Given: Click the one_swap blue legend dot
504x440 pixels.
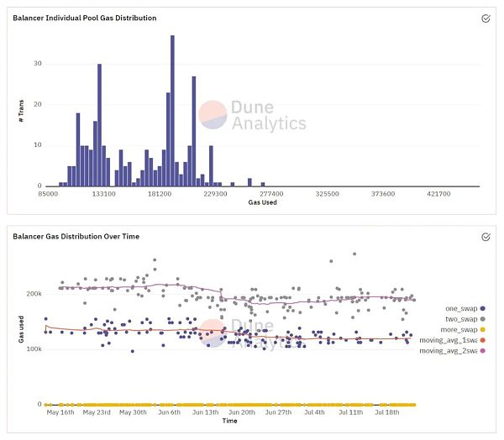Looking at the screenshot, I should coord(482,308).
